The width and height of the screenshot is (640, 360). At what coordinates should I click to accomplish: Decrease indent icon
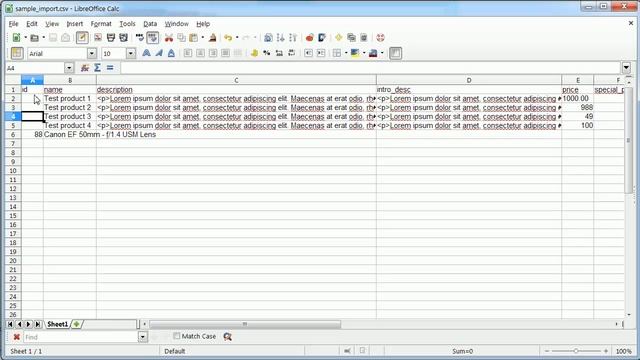pos(308,53)
